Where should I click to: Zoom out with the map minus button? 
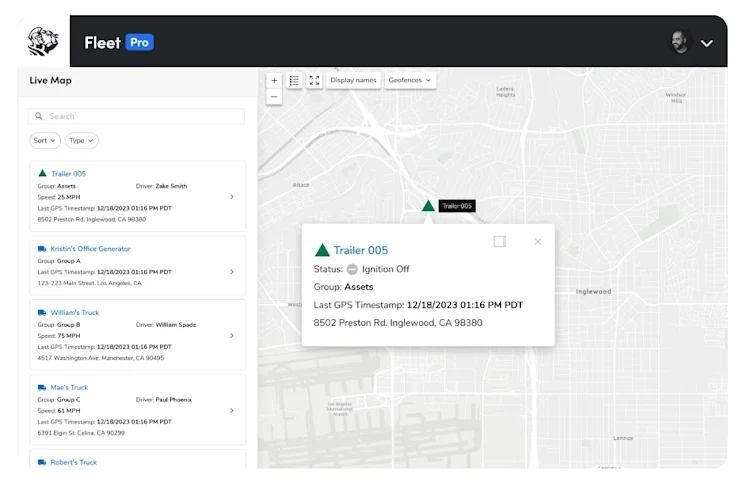pyautogui.click(x=274, y=97)
